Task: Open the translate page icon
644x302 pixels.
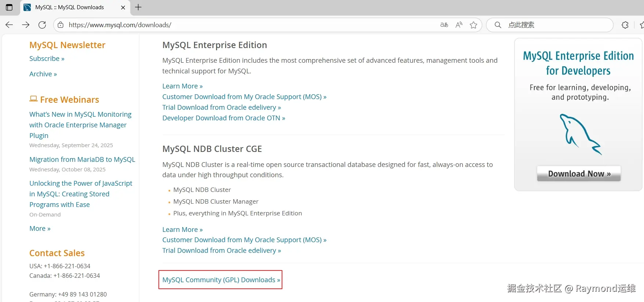Action: click(444, 25)
